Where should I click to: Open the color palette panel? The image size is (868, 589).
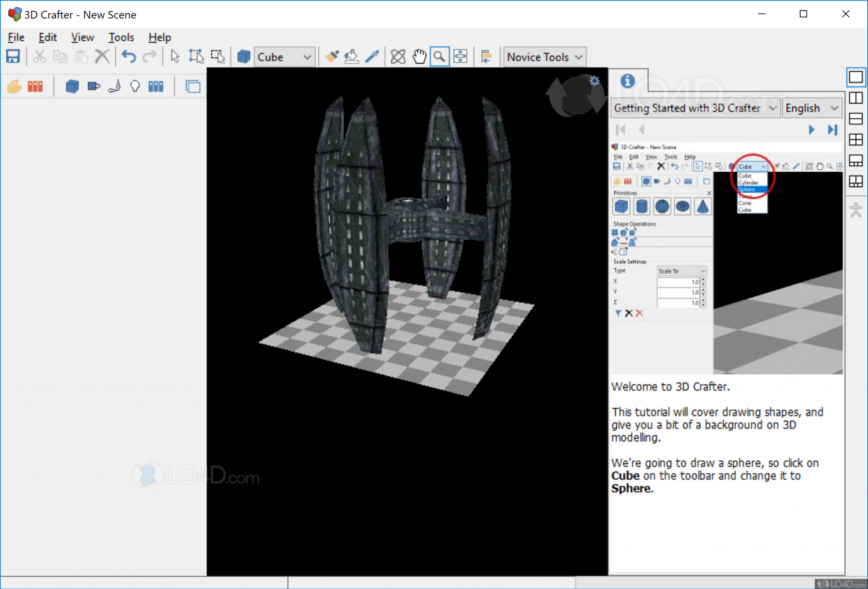(x=14, y=86)
